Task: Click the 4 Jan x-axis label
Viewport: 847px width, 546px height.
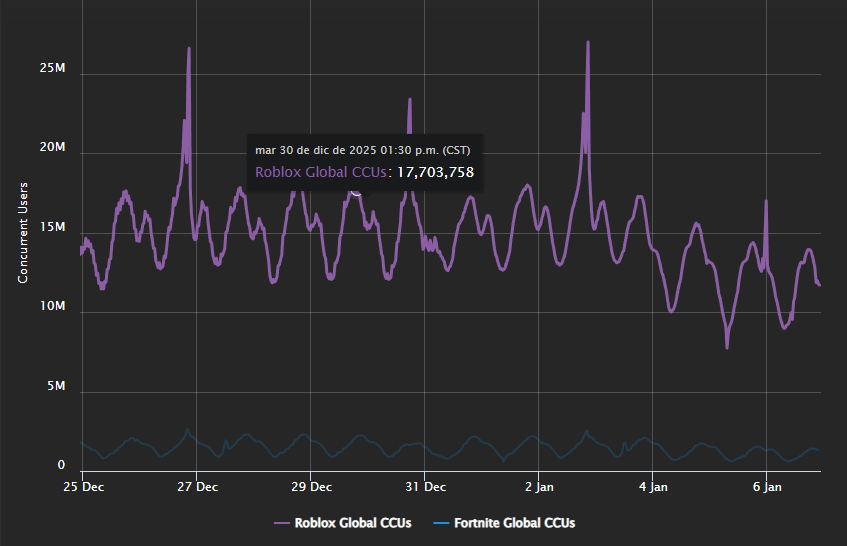Action: [x=653, y=487]
